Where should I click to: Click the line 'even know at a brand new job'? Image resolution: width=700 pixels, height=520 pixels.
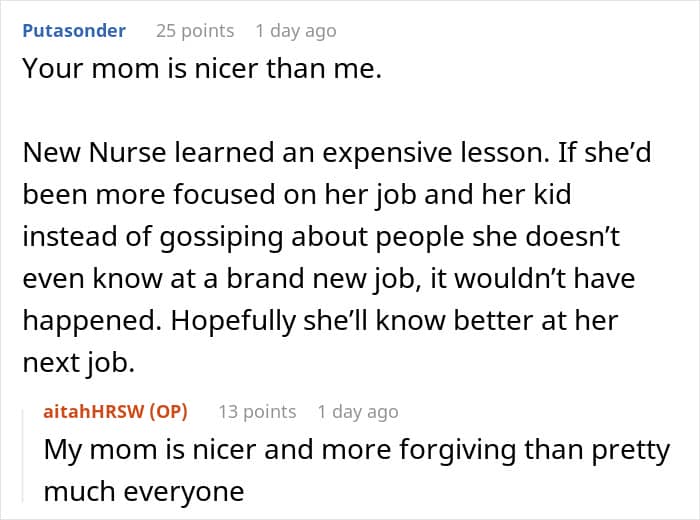tap(329, 279)
